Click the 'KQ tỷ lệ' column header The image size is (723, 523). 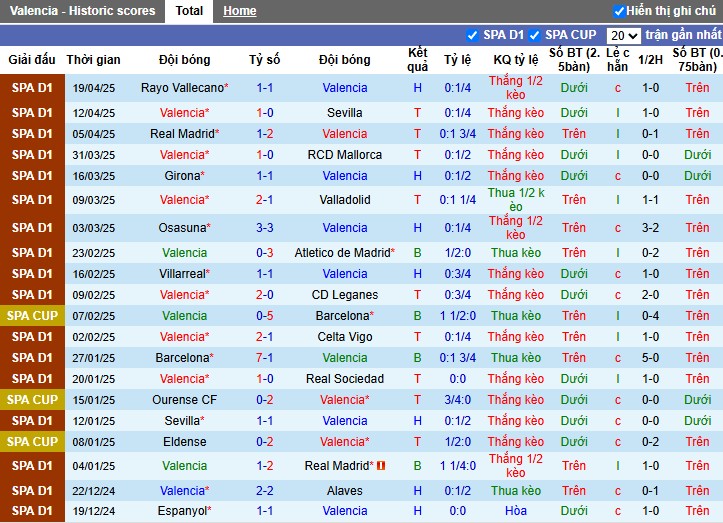(x=516, y=59)
